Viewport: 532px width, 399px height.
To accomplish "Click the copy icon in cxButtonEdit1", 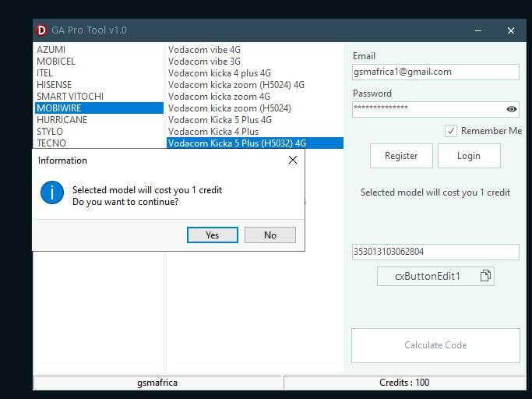I will point(485,276).
